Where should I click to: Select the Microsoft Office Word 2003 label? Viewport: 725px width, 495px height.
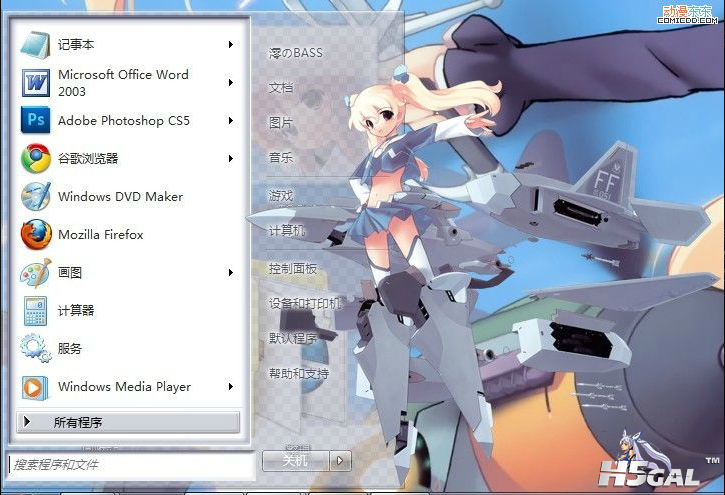(x=123, y=83)
